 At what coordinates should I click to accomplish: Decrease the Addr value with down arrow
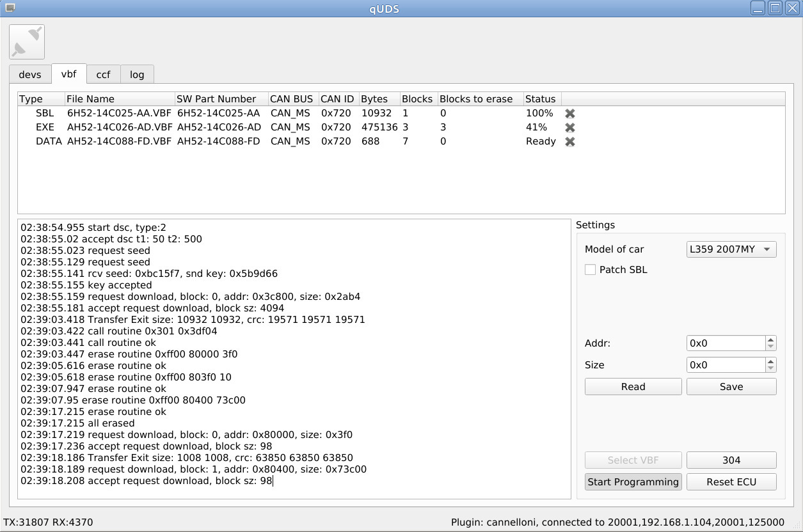click(771, 347)
